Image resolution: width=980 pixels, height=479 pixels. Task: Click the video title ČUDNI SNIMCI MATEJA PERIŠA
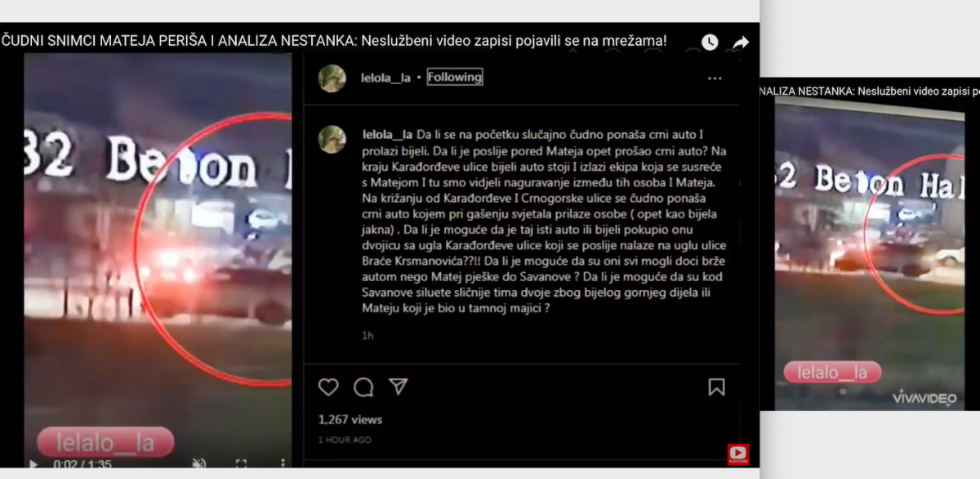[x=334, y=40]
